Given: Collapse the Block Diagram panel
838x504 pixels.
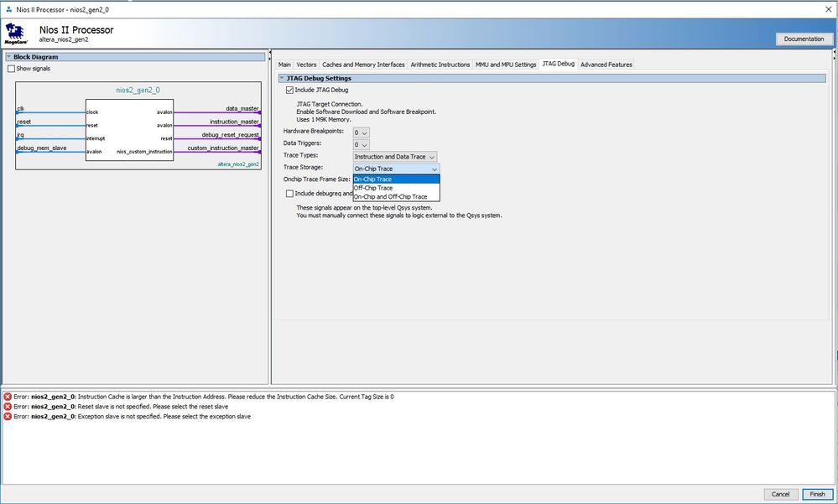Looking at the screenshot, I should point(8,57).
